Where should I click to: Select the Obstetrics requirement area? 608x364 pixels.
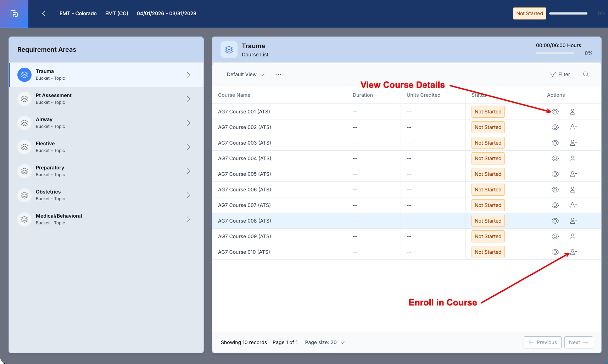[x=106, y=195]
